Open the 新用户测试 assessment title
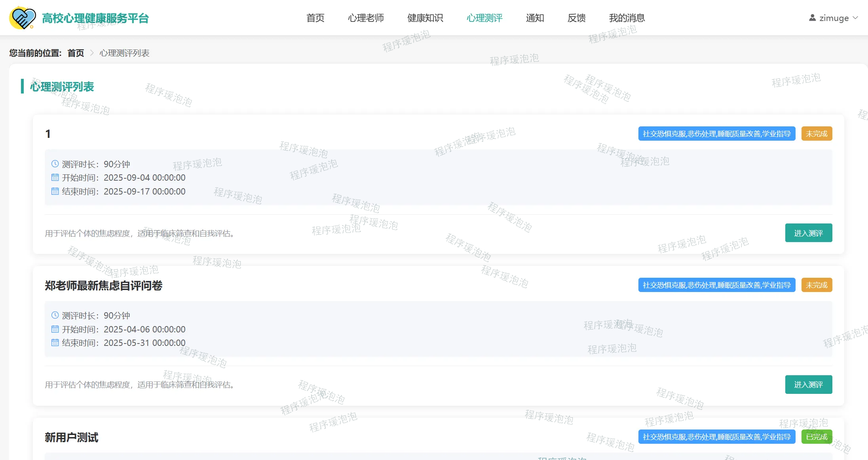The height and width of the screenshot is (460, 868). click(72, 437)
